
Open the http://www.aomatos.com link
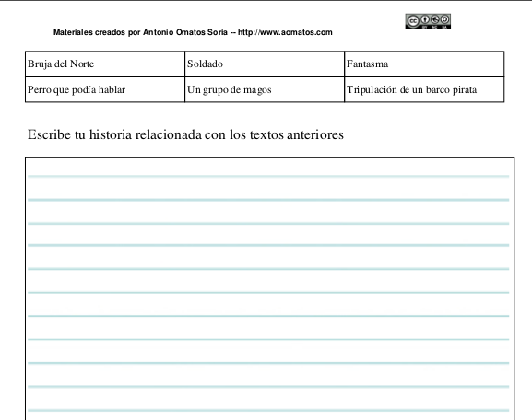(x=285, y=32)
